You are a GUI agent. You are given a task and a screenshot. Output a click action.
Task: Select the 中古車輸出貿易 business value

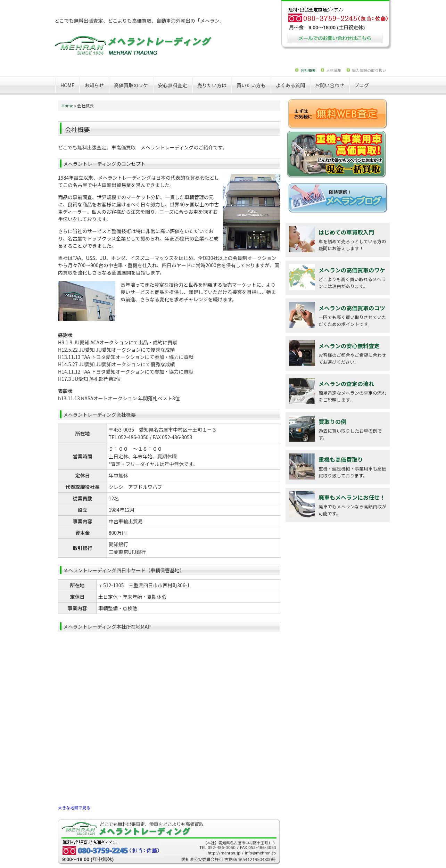click(x=126, y=522)
